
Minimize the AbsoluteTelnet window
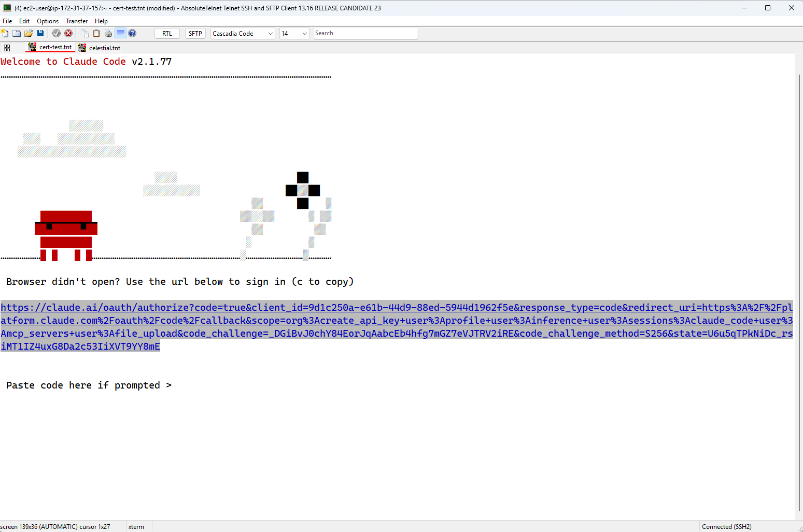744,8
